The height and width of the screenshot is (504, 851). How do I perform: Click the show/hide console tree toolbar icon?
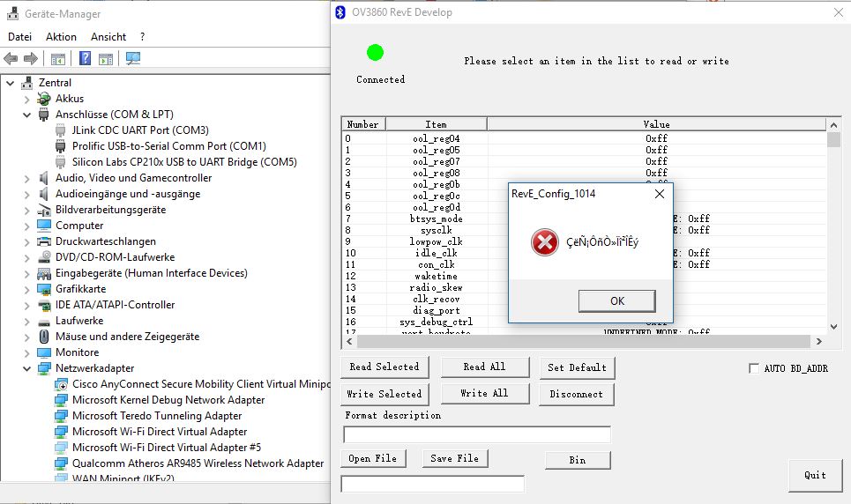point(58,59)
